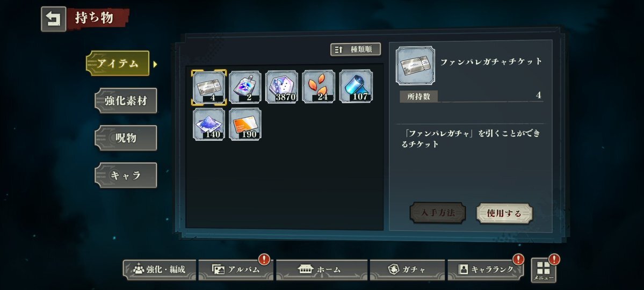Viewport: 644px width, 290px height.
Task: Click the 使用する button
Action: click(504, 213)
